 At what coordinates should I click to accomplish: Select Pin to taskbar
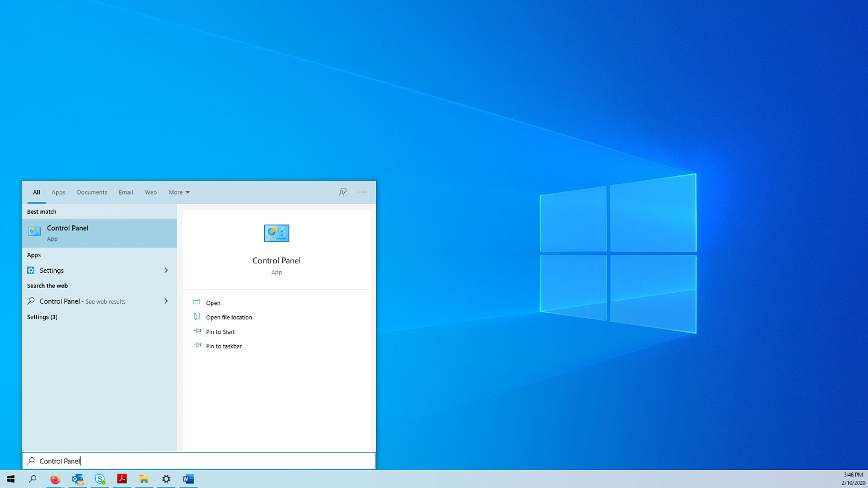[223, 346]
